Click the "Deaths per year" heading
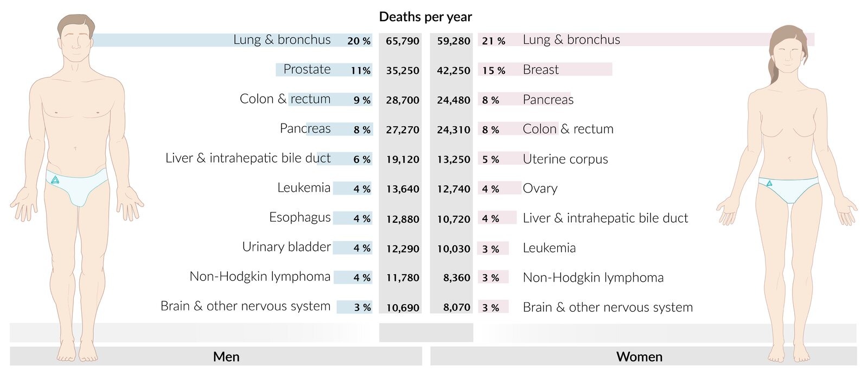 (x=425, y=17)
